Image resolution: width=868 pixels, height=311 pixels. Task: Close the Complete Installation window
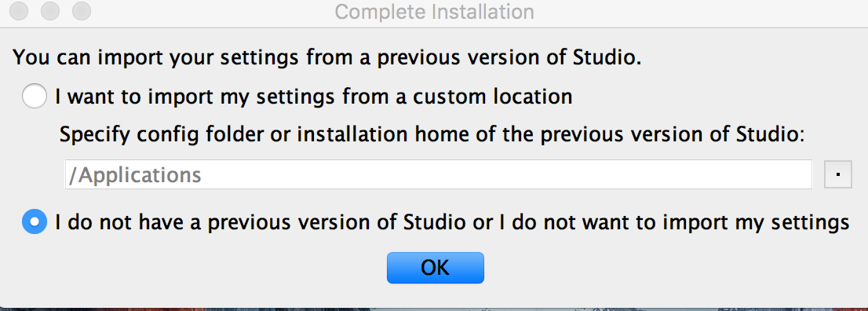(x=18, y=11)
